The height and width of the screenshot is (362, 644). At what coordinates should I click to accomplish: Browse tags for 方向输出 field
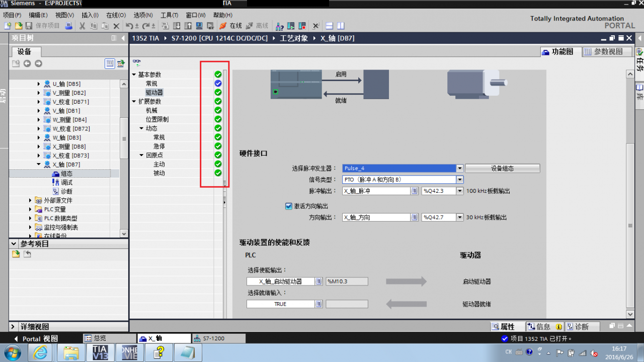(x=415, y=217)
